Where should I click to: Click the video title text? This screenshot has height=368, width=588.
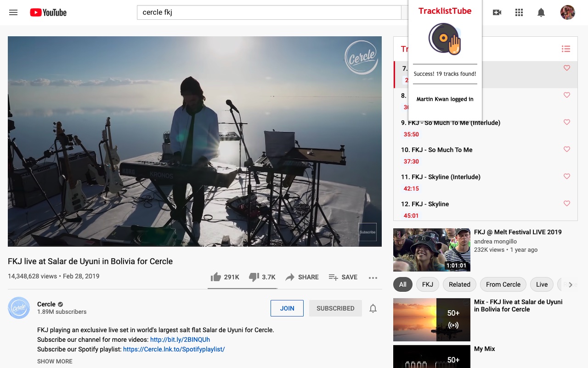point(90,261)
